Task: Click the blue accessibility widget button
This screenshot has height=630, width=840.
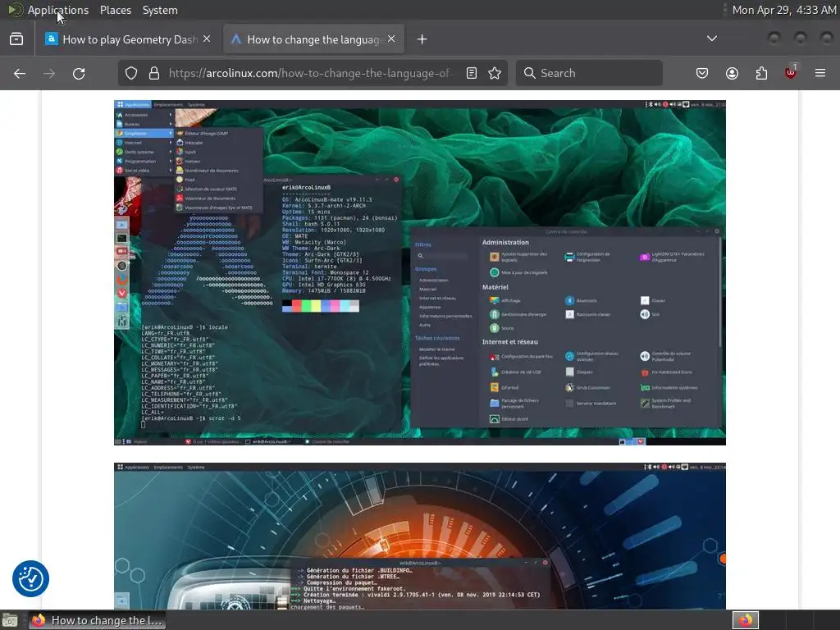Action: tap(30, 578)
